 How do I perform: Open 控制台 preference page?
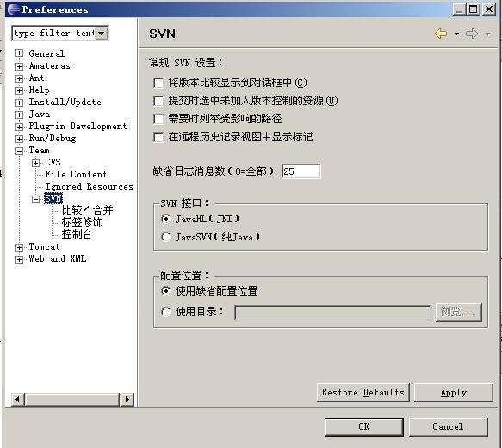point(77,234)
